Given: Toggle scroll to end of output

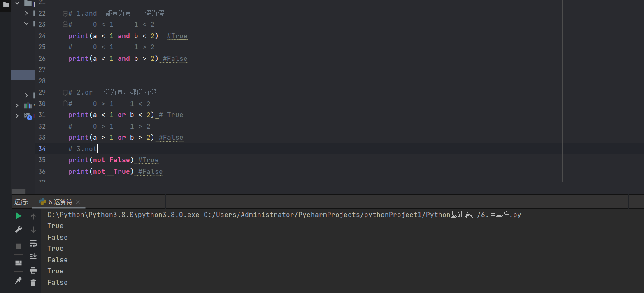Looking at the screenshot, I should point(33,256).
